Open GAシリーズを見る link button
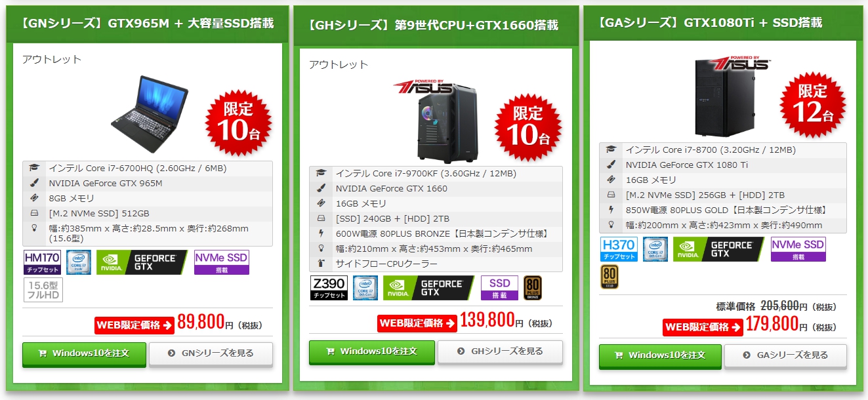Image resolution: width=868 pixels, height=400 pixels. click(x=785, y=355)
